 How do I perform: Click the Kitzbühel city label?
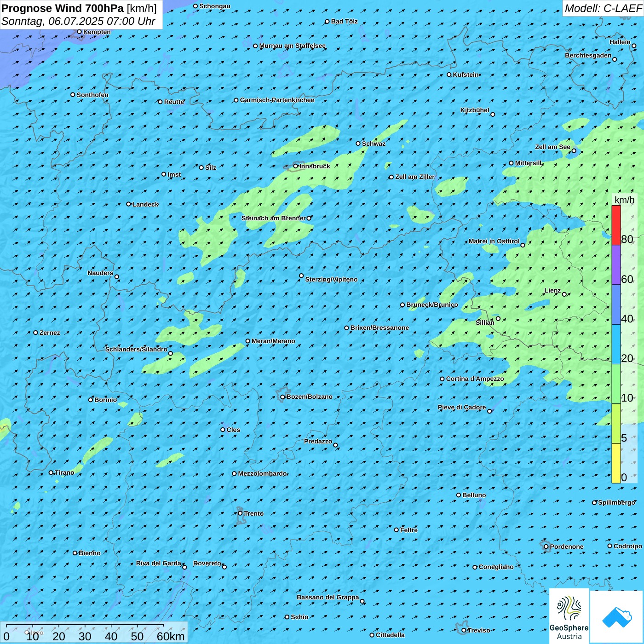coord(475,110)
